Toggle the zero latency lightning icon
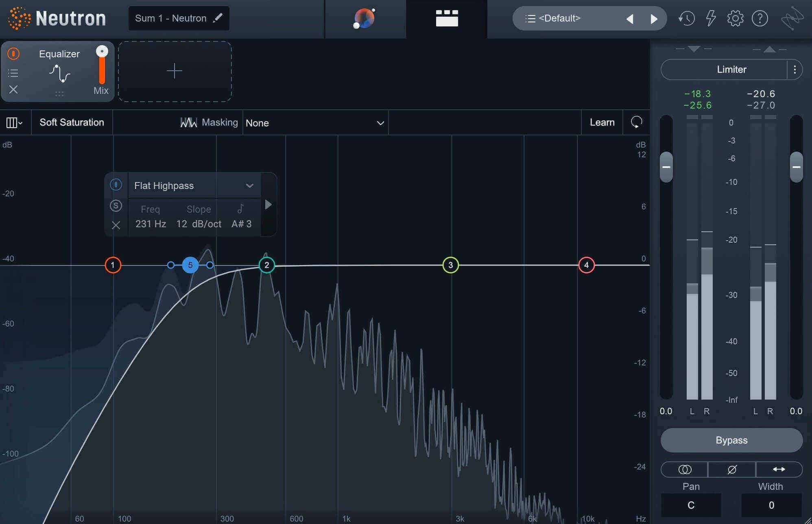The height and width of the screenshot is (524, 812). pos(711,18)
